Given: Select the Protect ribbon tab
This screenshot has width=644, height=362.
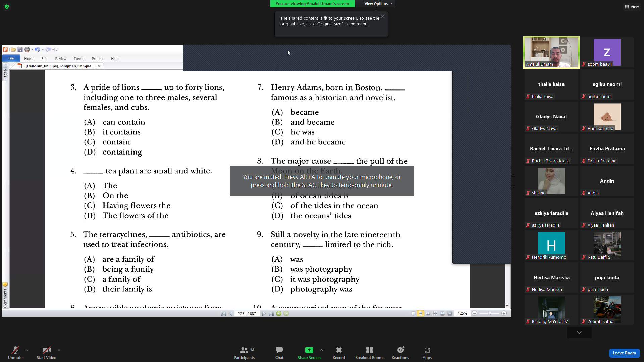Looking at the screenshot, I should tap(98, 59).
